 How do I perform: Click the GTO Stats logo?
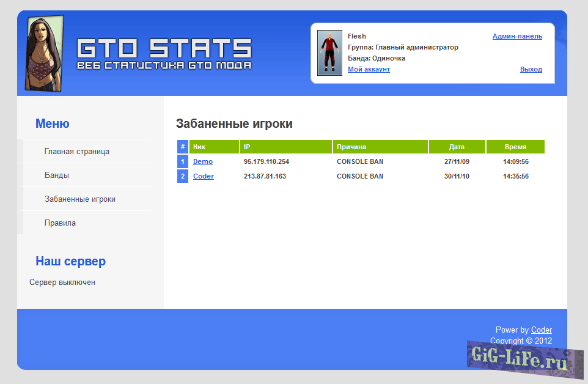(x=165, y=49)
